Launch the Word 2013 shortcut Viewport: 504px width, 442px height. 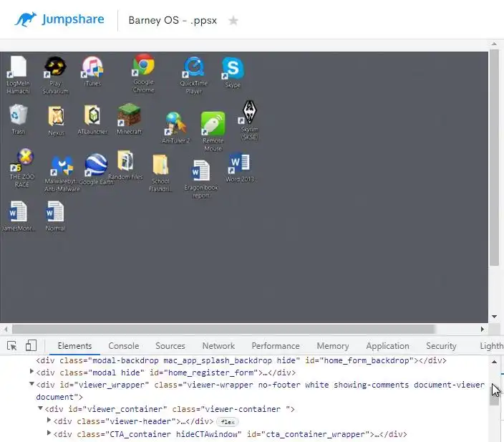point(240,168)
